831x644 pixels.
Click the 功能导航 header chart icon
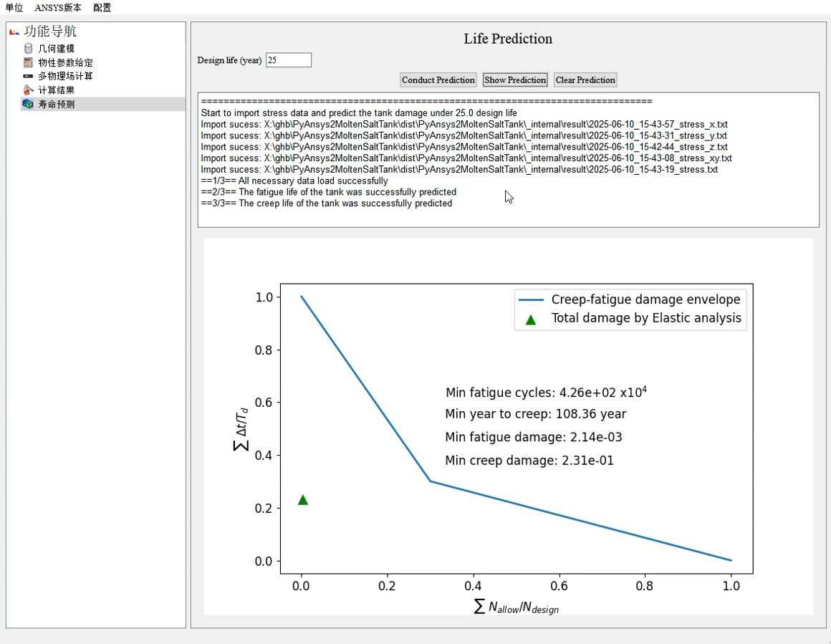pyautogui.click(x=14, y=32)
